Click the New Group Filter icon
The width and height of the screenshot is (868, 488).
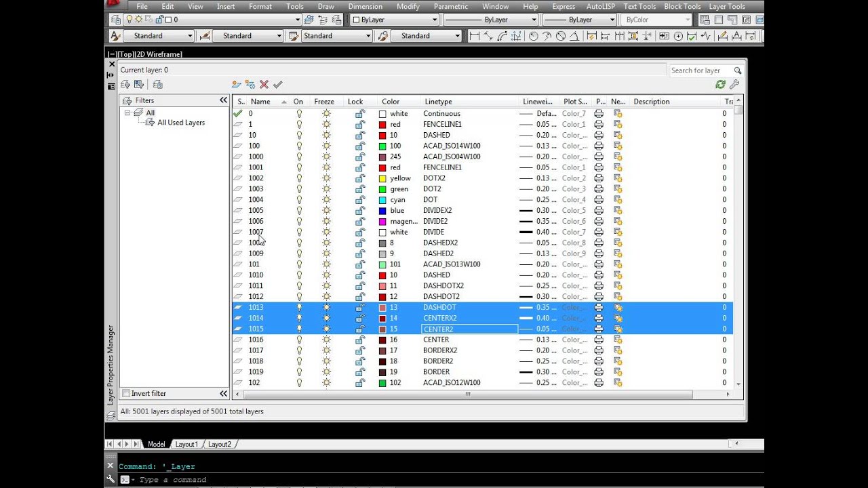pyautogui.click(x=139, y=85)
